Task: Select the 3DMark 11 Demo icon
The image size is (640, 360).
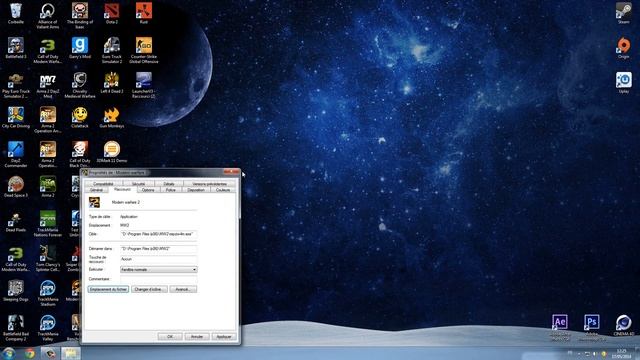Action: 111,152
